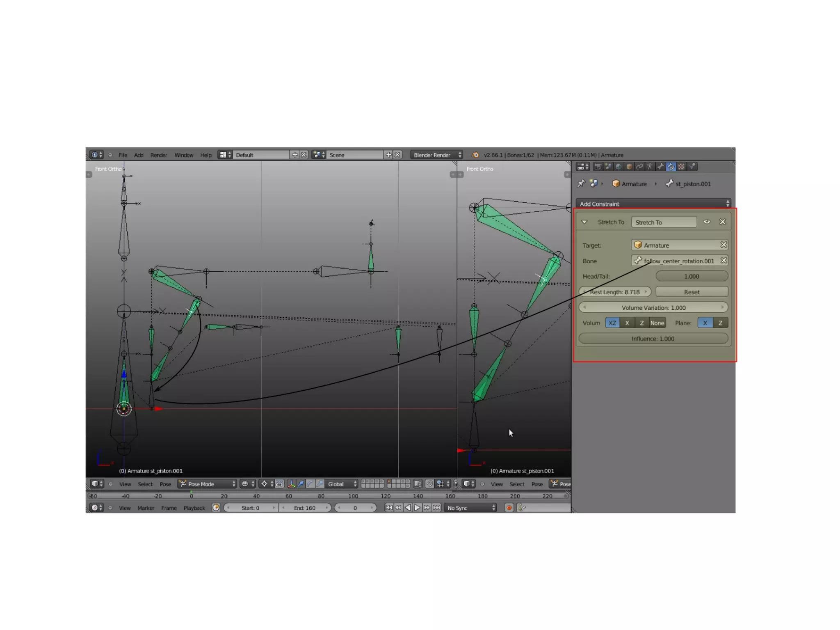Image resolution: width=840 pixels, height=630 pixels.
Task: Select the Z plane option
Action: click(x=720, y=323)
